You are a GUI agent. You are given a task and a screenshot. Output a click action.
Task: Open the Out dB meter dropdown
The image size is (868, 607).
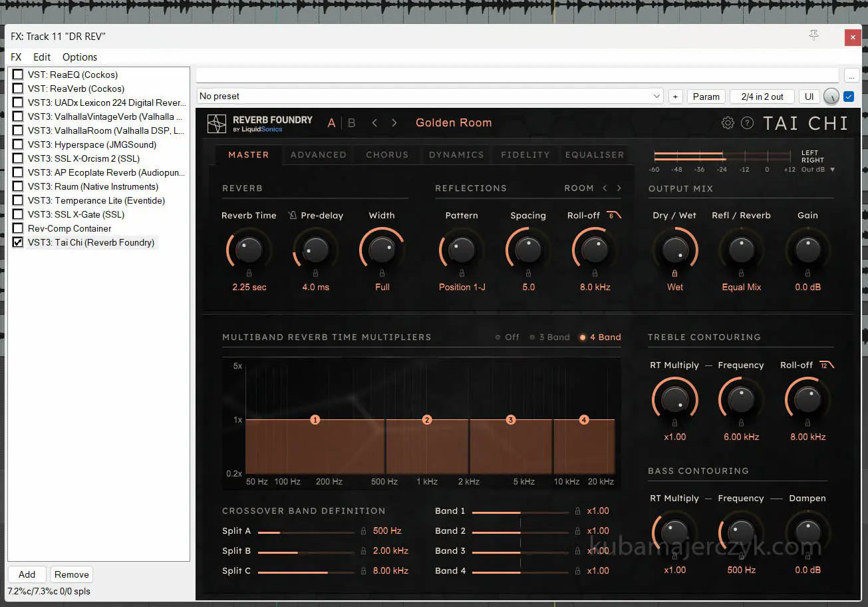[x=832, y=170]
